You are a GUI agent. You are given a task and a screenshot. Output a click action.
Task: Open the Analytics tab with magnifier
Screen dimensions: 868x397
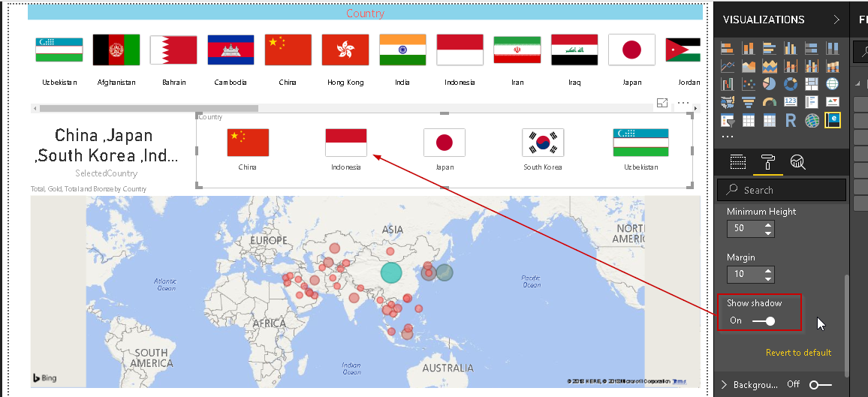(x=797, y=161)
